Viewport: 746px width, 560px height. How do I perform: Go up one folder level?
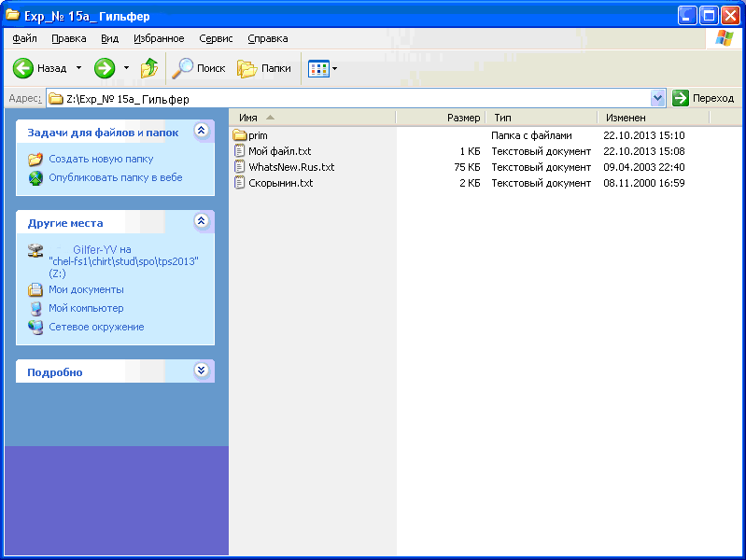pos(148,68)
